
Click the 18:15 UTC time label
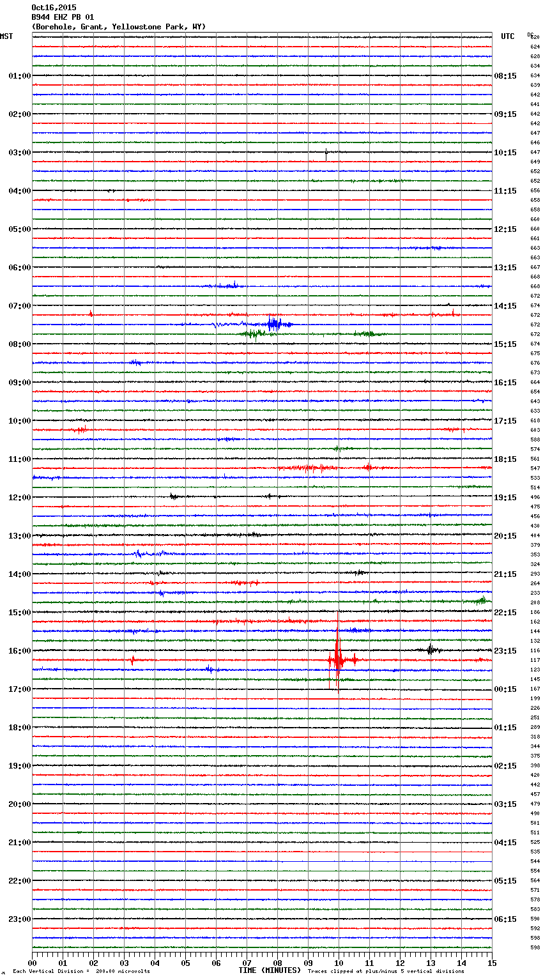point(505,459)
